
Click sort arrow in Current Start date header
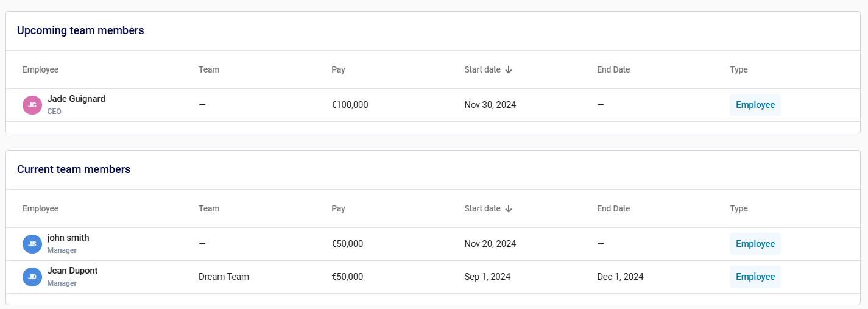coord(509,208)
